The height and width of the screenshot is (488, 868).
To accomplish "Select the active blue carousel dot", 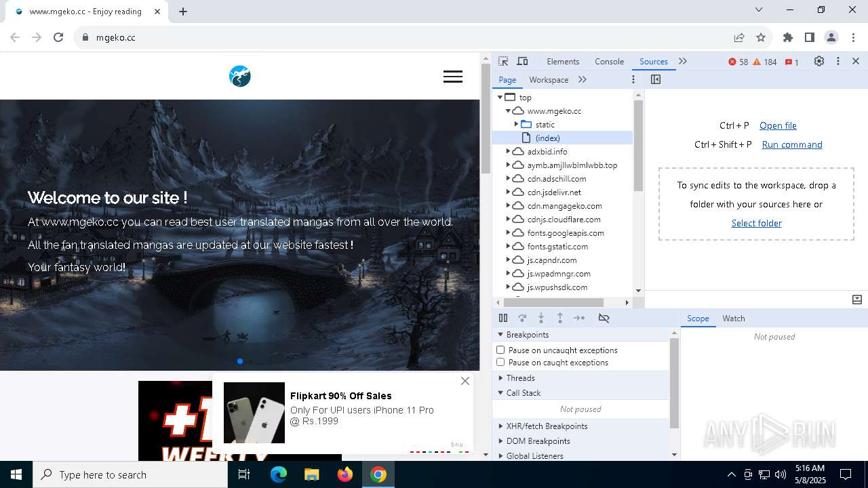I will tap(240, 361).
